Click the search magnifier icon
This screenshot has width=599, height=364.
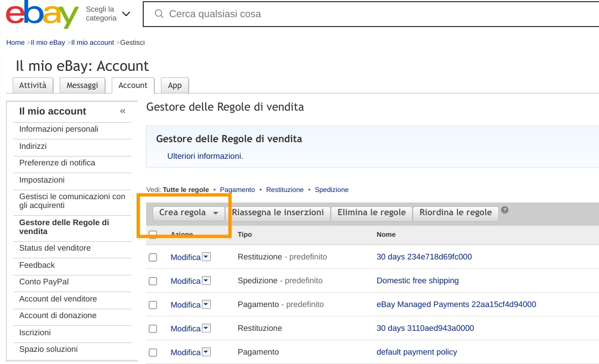(159, 14)
